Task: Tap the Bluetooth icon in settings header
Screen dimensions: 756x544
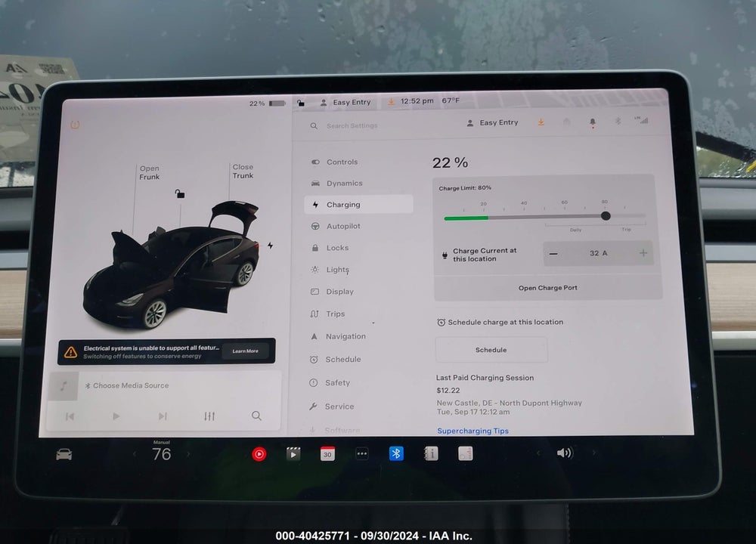Action: (618, 121)
